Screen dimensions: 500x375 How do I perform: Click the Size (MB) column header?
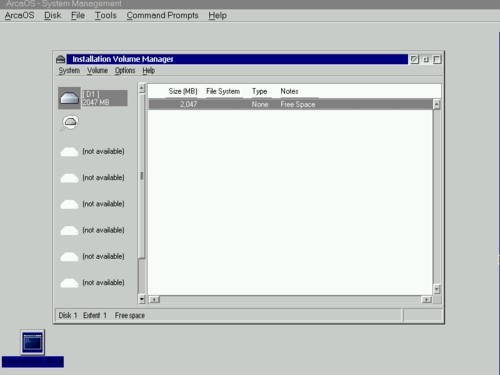pyautogui.click(x=183, y=91)
